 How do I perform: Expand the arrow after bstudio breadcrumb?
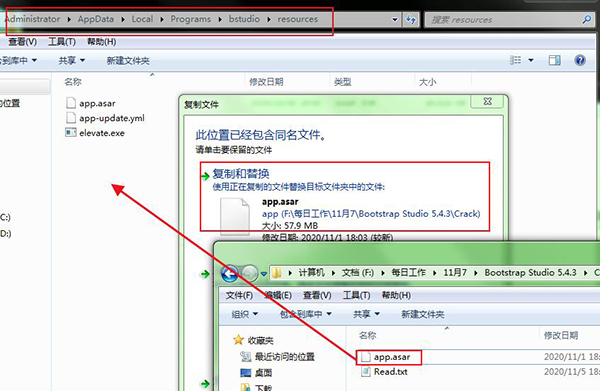[269, 20]
